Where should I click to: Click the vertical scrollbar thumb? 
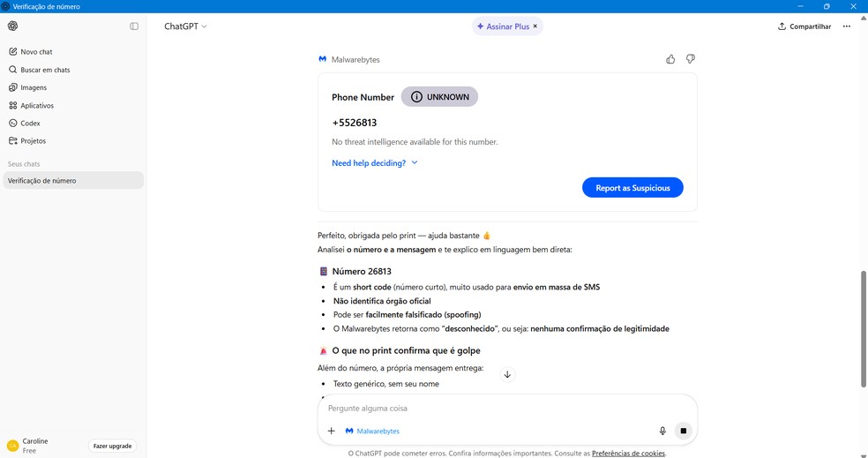point(863,329)
